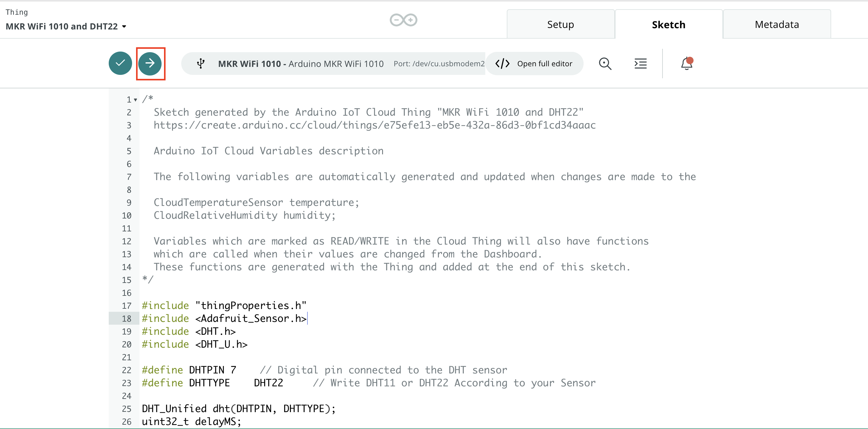Click the Upload arrow button

(150, 63)
